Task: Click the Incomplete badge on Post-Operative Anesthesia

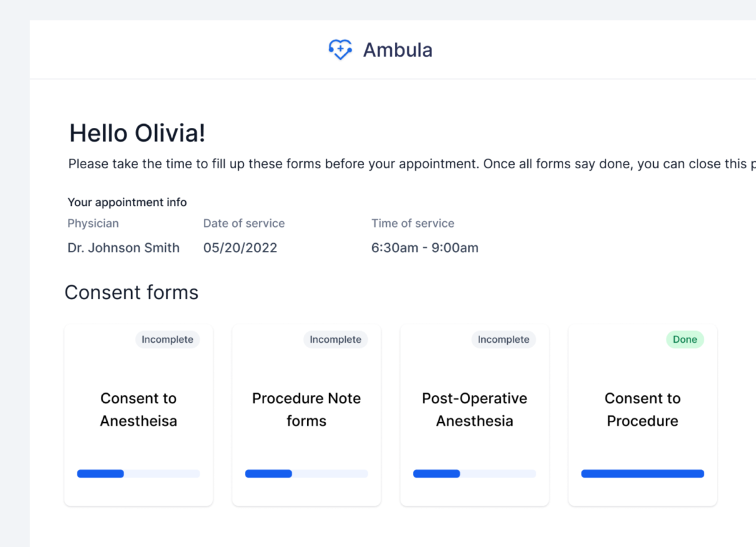Action: (503, 339)
